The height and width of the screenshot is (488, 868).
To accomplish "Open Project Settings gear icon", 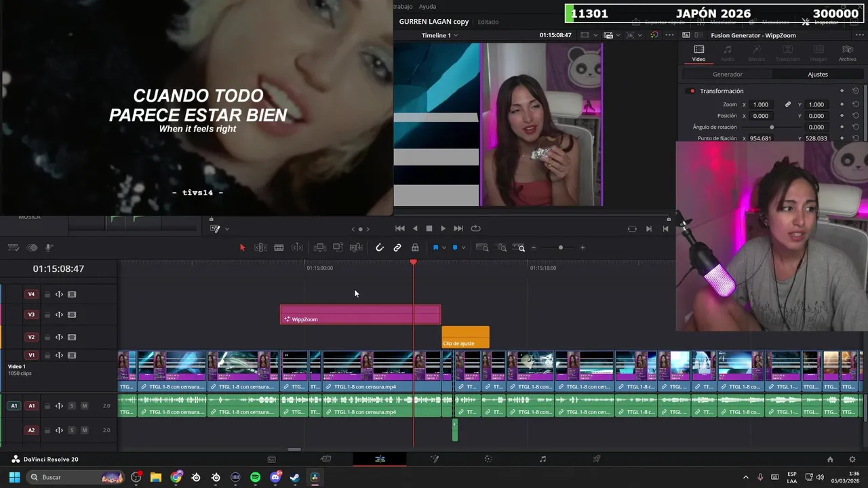I will click(x=852, y=459).
